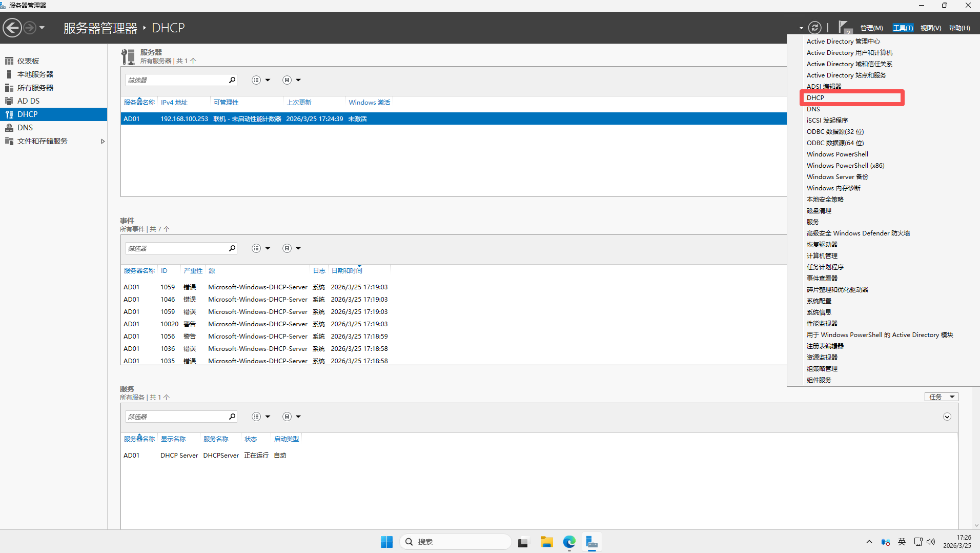
Task: Launch Microsoft Edge from the taskbar
Action: click(569, 542)
